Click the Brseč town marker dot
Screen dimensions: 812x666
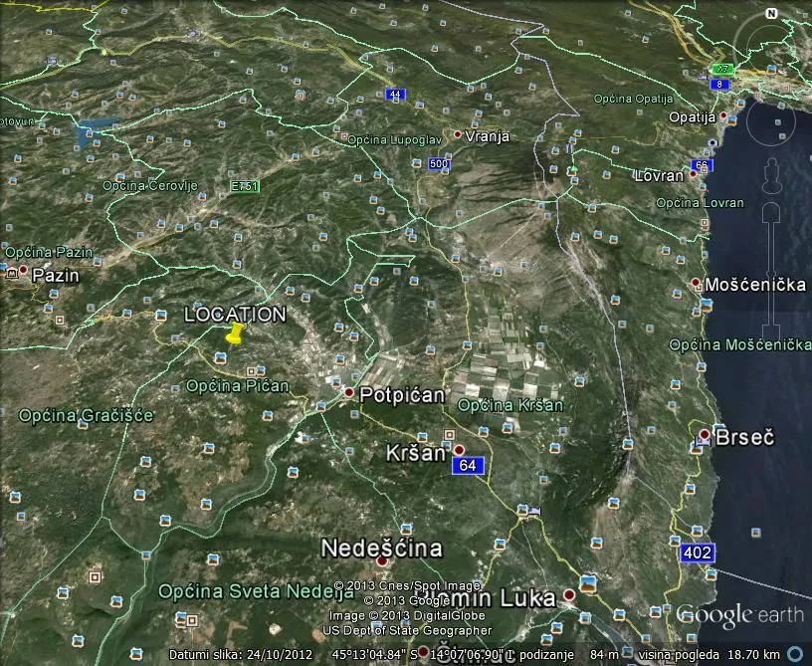coord(705,433)
